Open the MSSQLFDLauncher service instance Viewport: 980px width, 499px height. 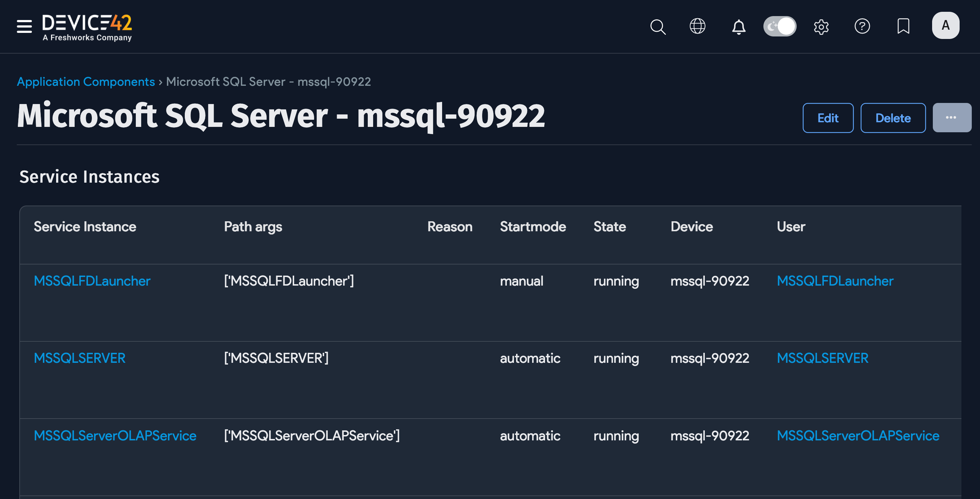point(92,281)
